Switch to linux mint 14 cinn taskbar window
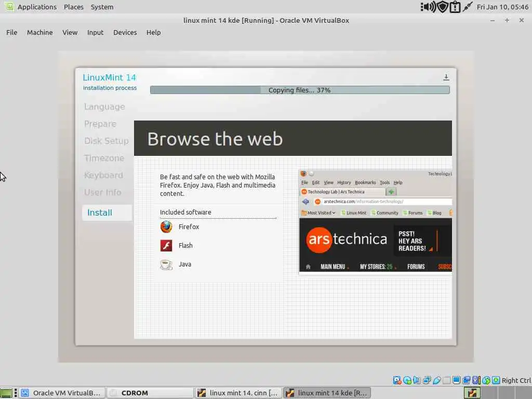This screenshot has height=399, width=532. click(238, 393)
